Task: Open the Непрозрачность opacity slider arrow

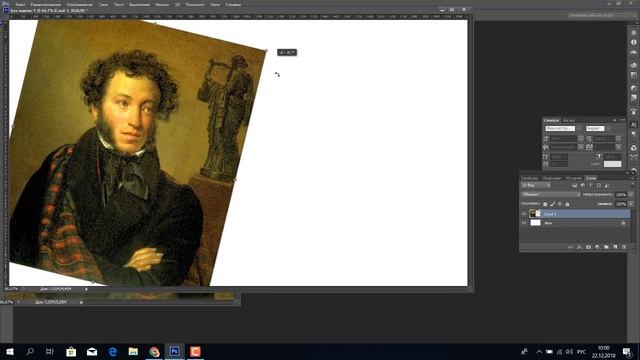Action: pyautogui.click(x=631, y=195)
